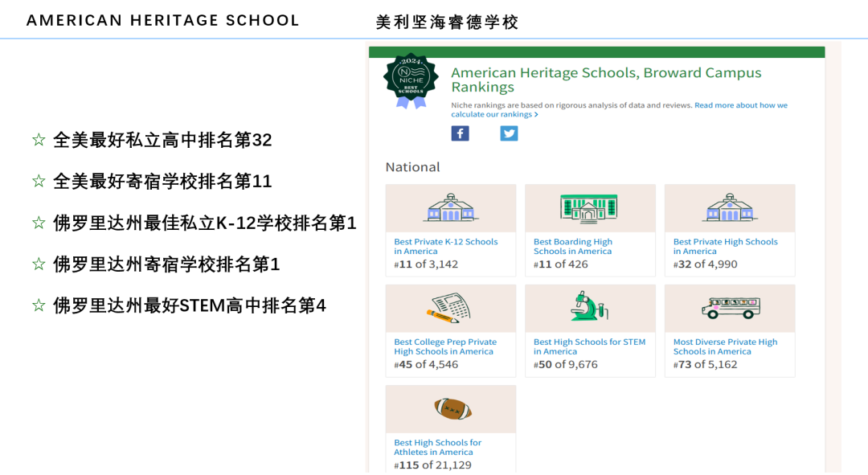Click the school bus diversity icon
Viewport: 868px width, 475px height.
coord(731,307)
